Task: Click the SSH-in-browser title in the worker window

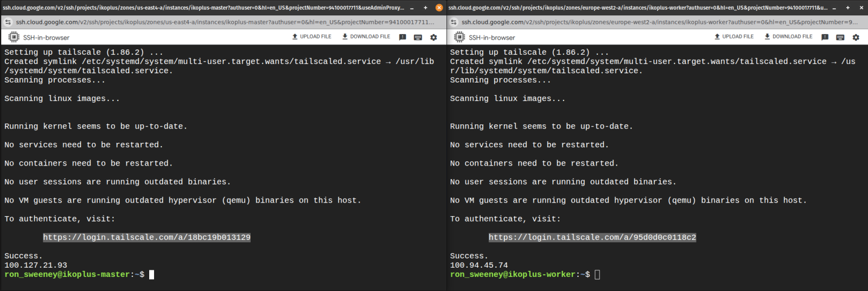Action: 492,37
